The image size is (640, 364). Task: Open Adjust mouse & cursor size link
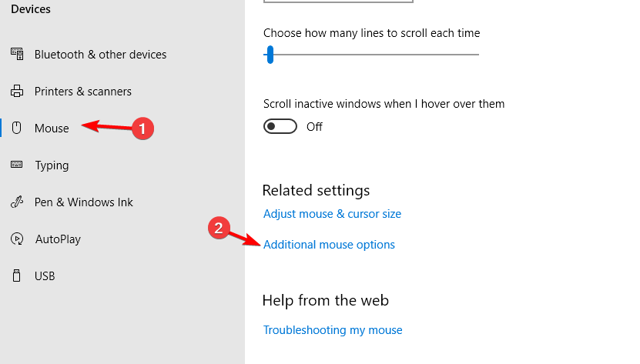pos(332,214)
